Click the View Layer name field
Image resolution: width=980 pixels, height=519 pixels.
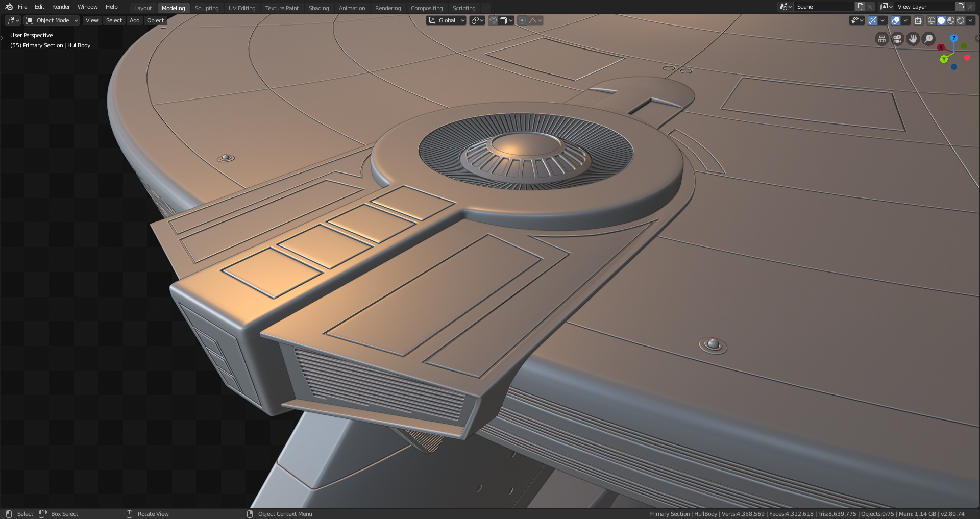(x=924, y=7)
